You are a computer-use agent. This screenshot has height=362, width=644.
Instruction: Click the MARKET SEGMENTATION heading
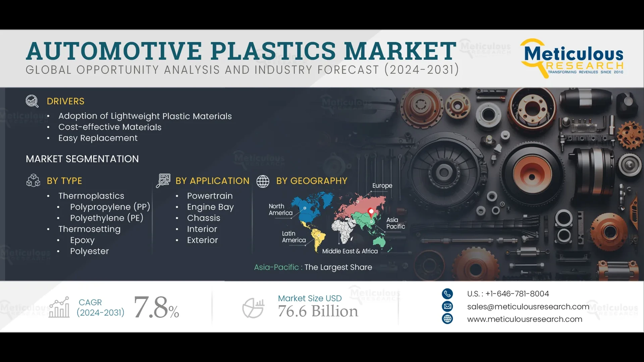click(x=82, y=159)
